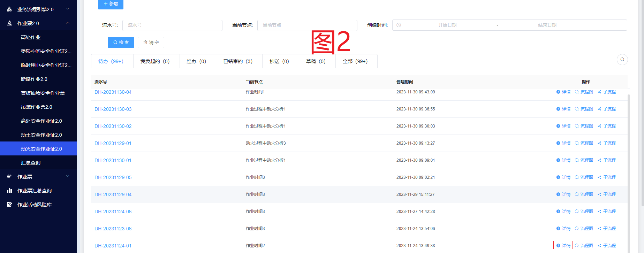Click the 作业票2.0 sidebar icon
The height and width of the screenshot is (253, 644).
[9, 23]
